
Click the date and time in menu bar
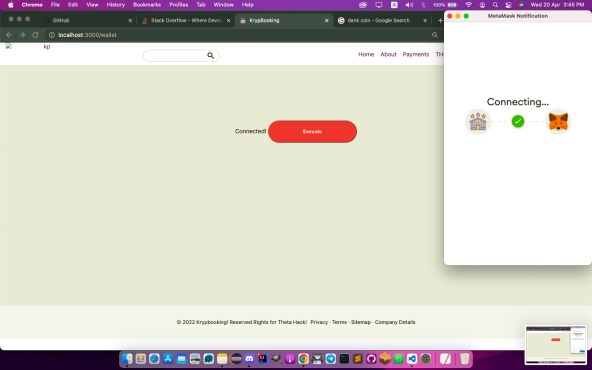[x=557, y=5]
